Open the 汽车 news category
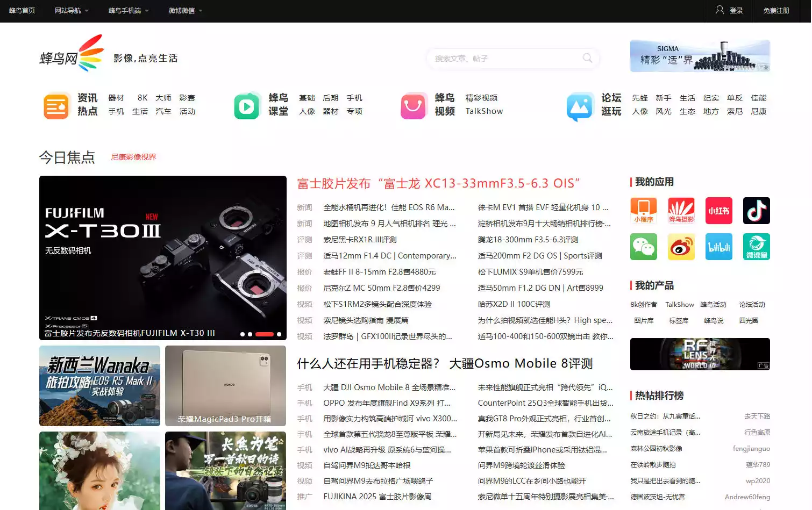 [163, 111]
